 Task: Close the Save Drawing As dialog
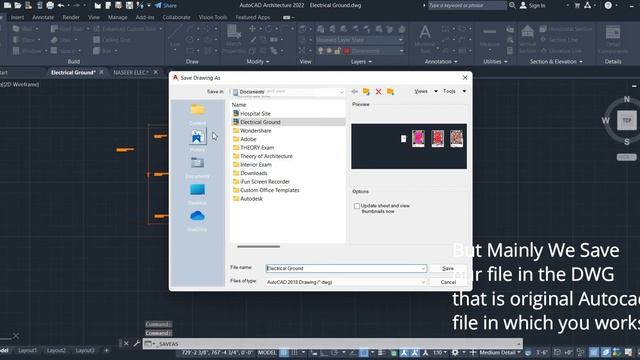tap(465, 78)
